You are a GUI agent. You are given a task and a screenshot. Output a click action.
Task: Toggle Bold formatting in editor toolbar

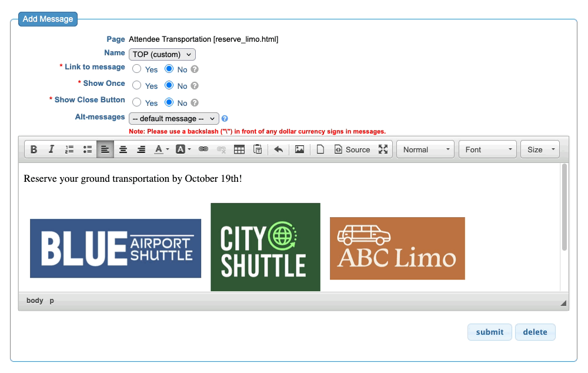tap(34, 149)
